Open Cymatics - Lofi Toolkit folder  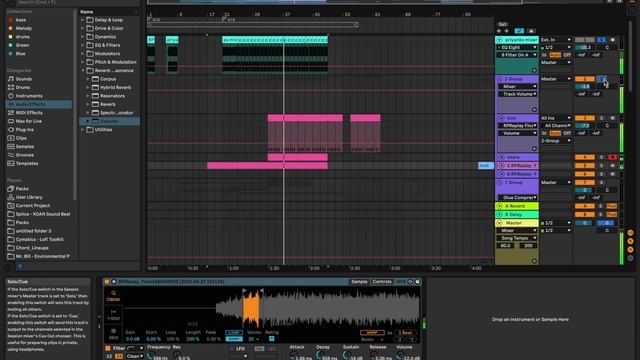pyautogui.click(x=39, y=239)
